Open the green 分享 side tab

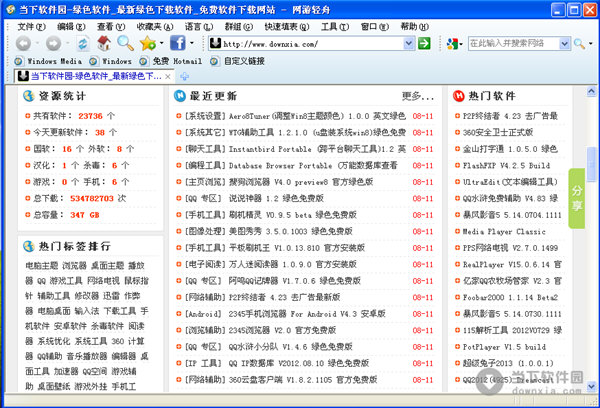(x=577, y=198)
